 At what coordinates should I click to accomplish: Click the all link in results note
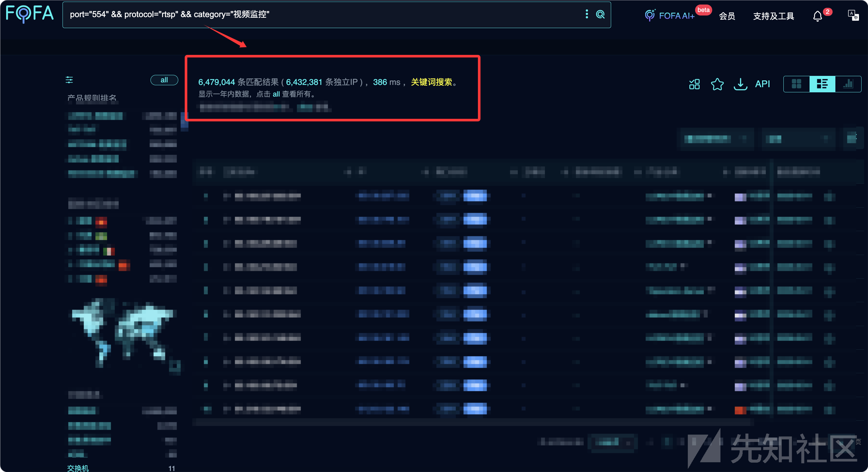276,94
